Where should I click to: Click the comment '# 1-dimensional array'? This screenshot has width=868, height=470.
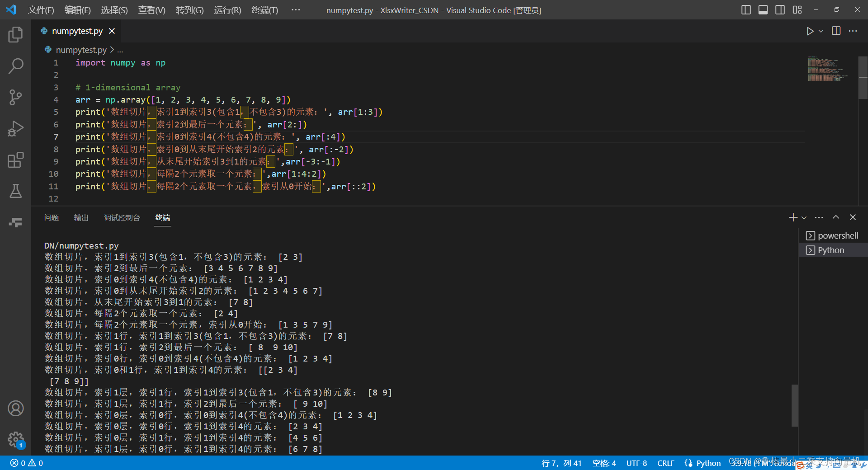tap(128, 88)
